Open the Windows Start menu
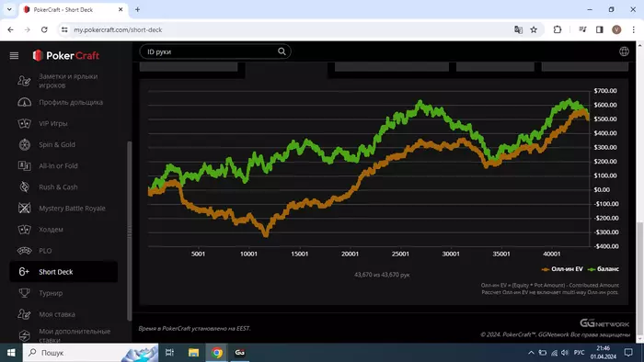 [11, 353]
